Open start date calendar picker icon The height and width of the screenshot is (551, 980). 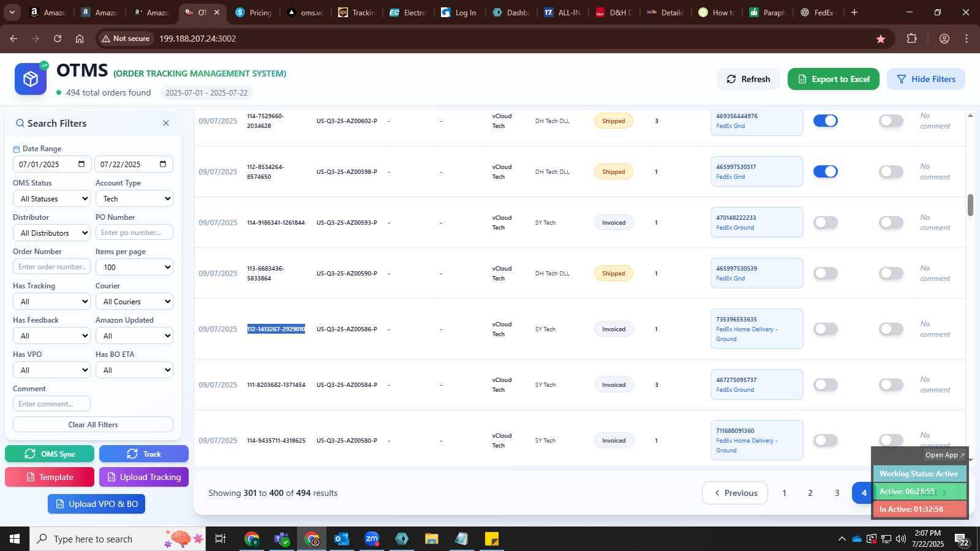pos(81,164)
